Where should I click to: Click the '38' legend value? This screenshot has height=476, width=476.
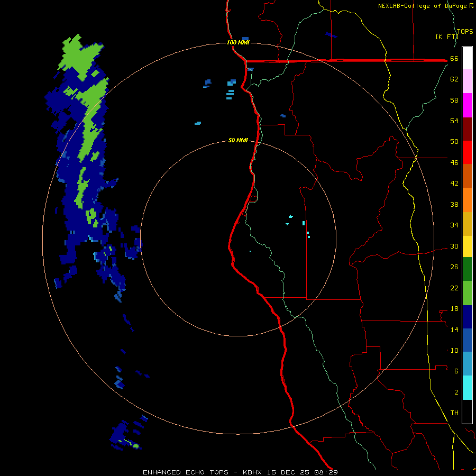[x=454, y=204]
